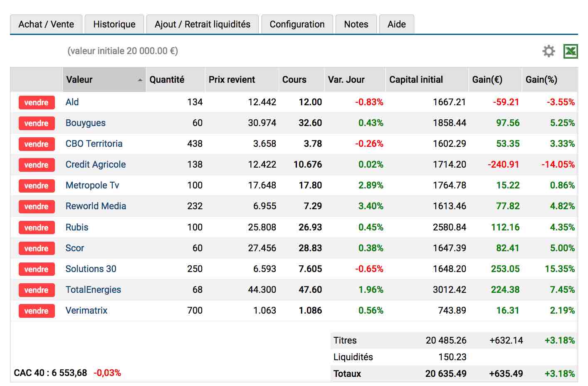View Solutions 30 stock details
588x386 pixels.
(91, 269)
